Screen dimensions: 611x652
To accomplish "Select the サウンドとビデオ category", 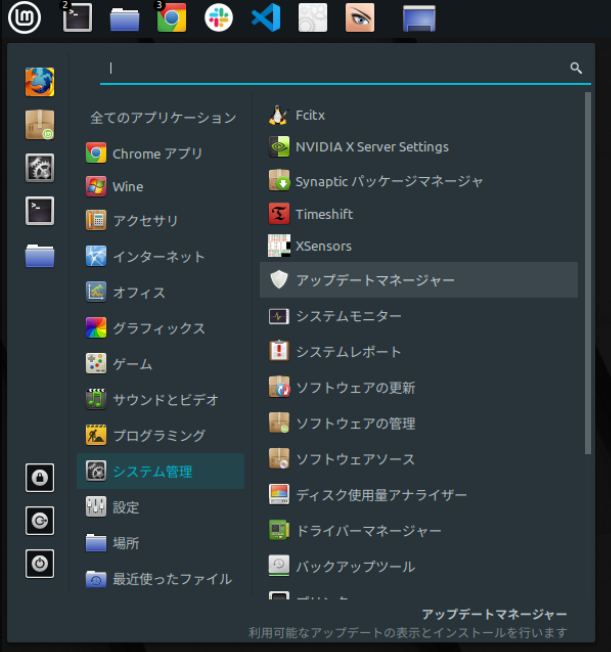I will pyautogui.click(x=161, y=399).
